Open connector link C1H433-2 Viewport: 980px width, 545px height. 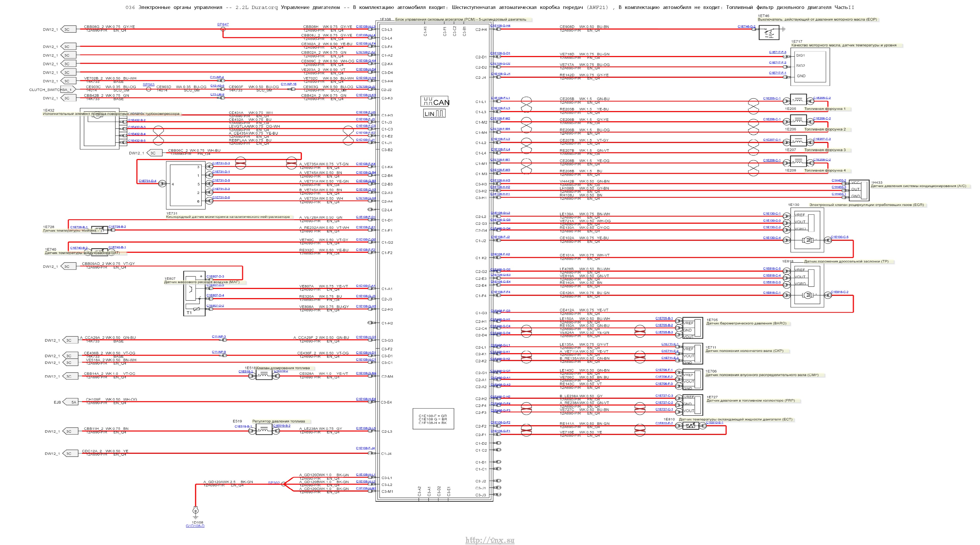point(839,180)
